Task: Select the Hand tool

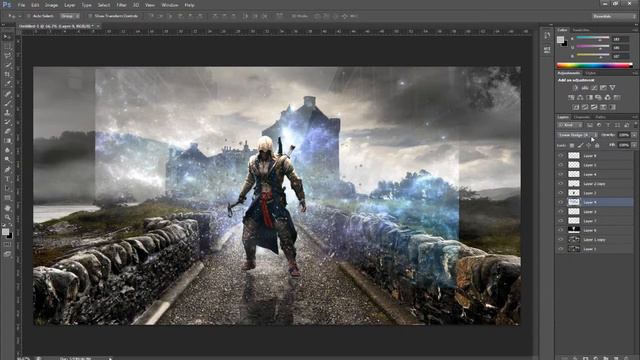Action: tap(7, 208)
